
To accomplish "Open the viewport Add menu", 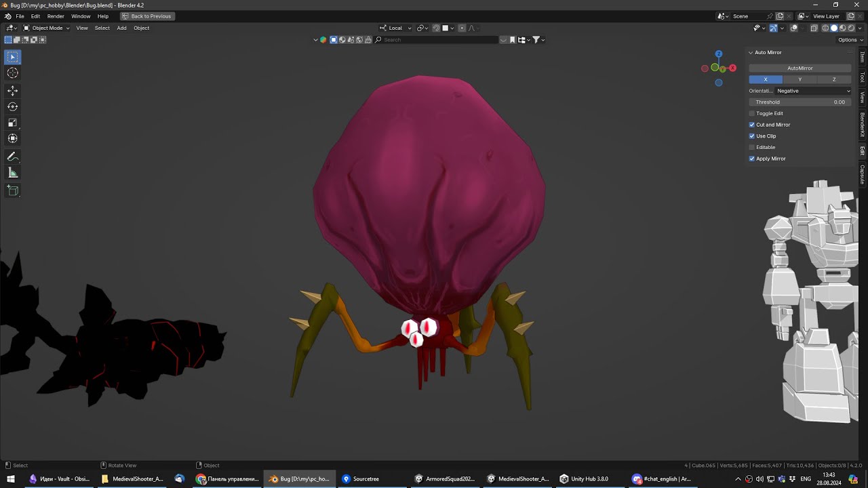I will pyautogui.click(x=121, y=28).
